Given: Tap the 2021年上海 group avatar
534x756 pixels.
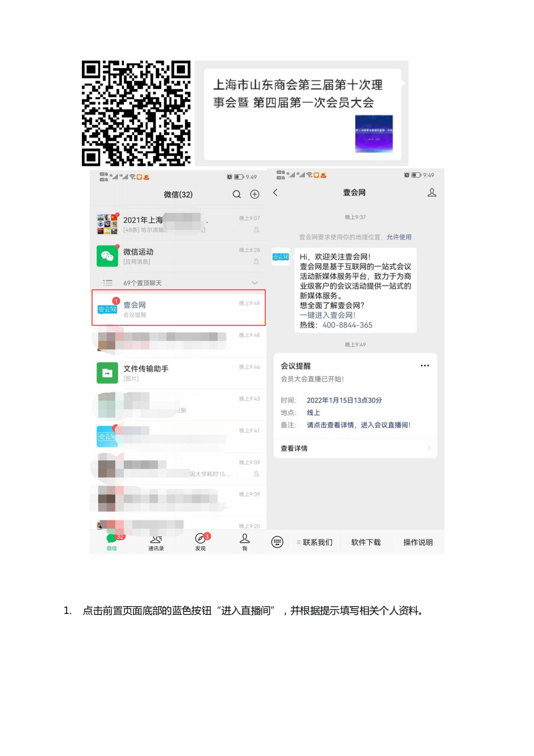Looking at the screenshot, I should tap(107, 224).
